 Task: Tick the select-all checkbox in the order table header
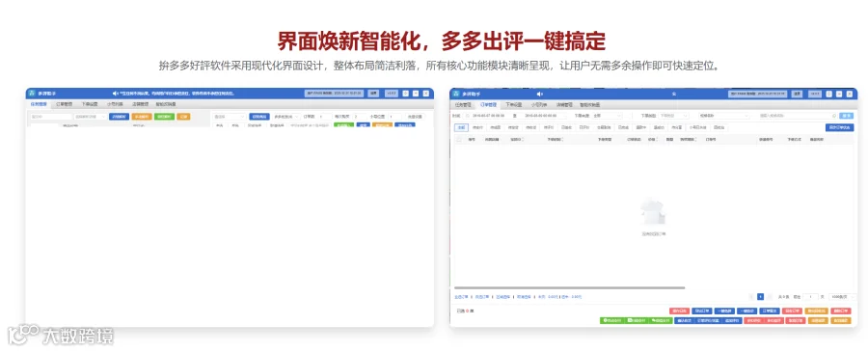[x=458, y=140]
